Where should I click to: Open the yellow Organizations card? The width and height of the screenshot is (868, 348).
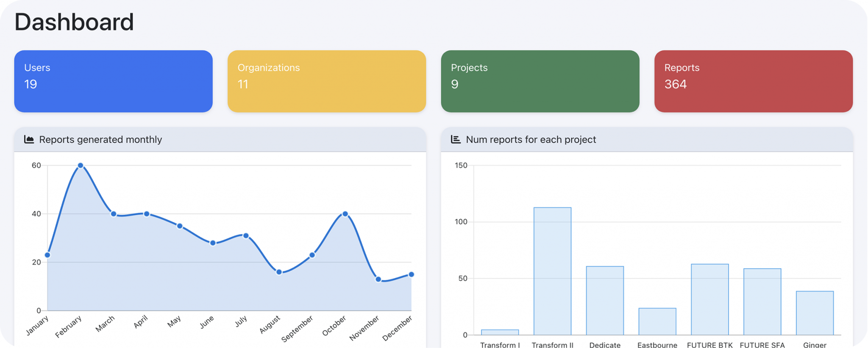[327, 81]
